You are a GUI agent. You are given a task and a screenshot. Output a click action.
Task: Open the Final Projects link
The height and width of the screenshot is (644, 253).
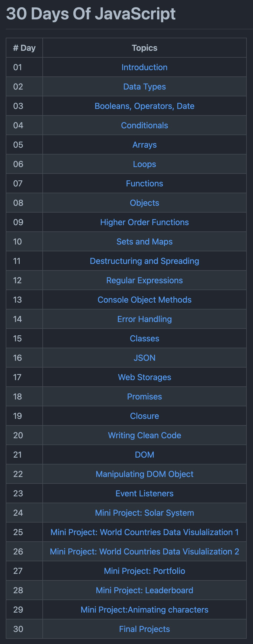(144, 629)
